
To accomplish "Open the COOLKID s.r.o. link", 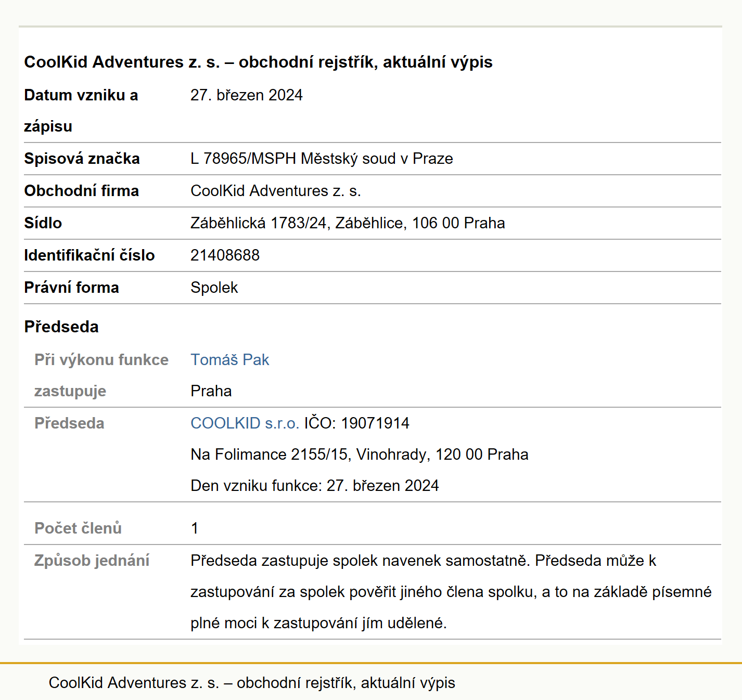I will tap(245, 423).
